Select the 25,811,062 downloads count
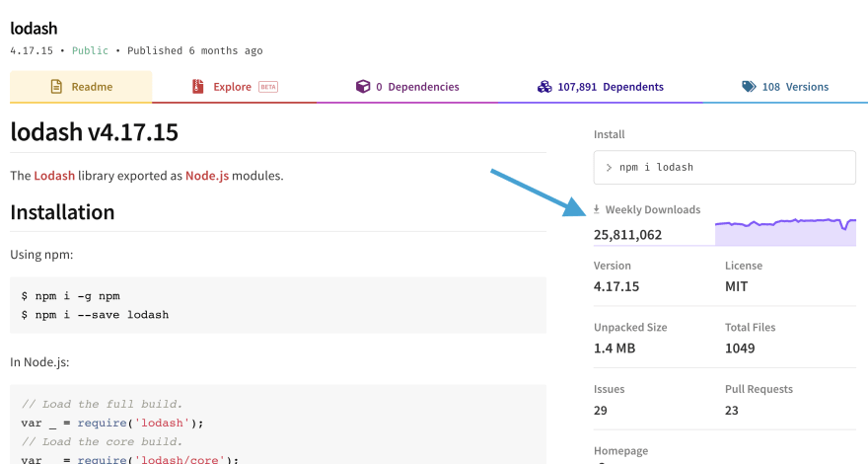Viewport: 868px width, 464px height. (627, 235)
